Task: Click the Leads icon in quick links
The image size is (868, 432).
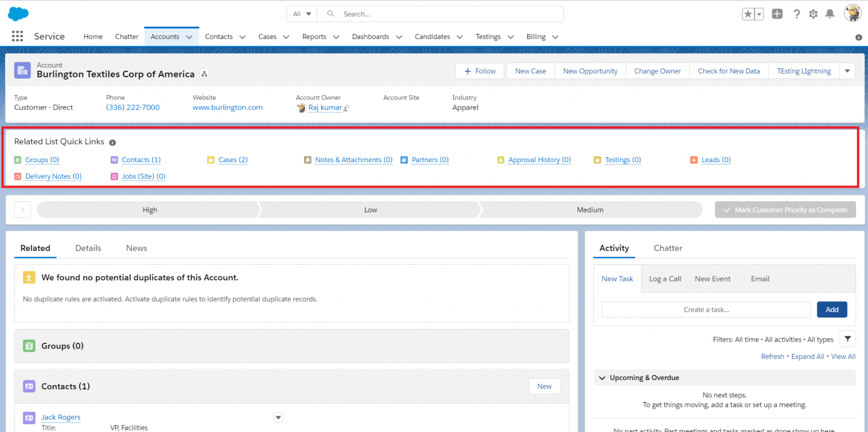Action: coord(694,160)
